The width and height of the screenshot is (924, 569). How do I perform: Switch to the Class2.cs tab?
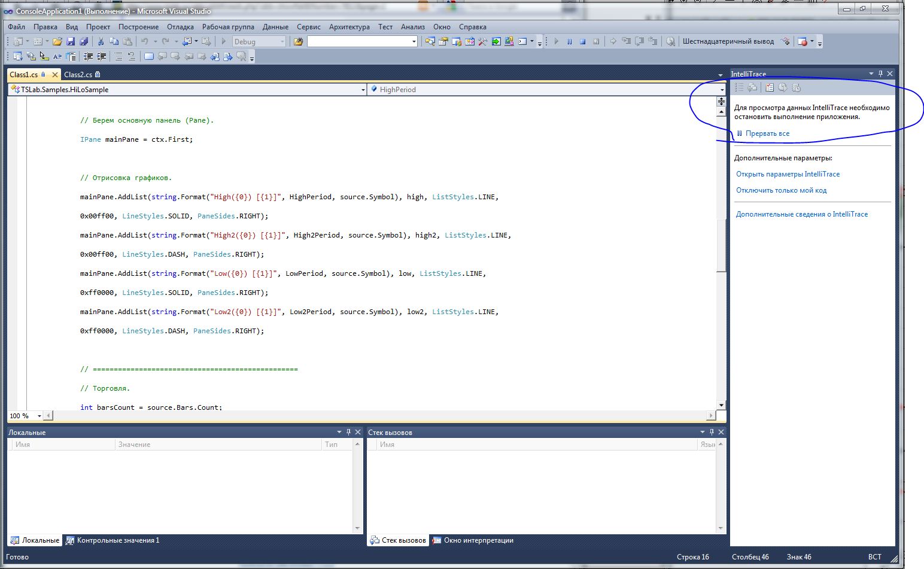point(78,75)
